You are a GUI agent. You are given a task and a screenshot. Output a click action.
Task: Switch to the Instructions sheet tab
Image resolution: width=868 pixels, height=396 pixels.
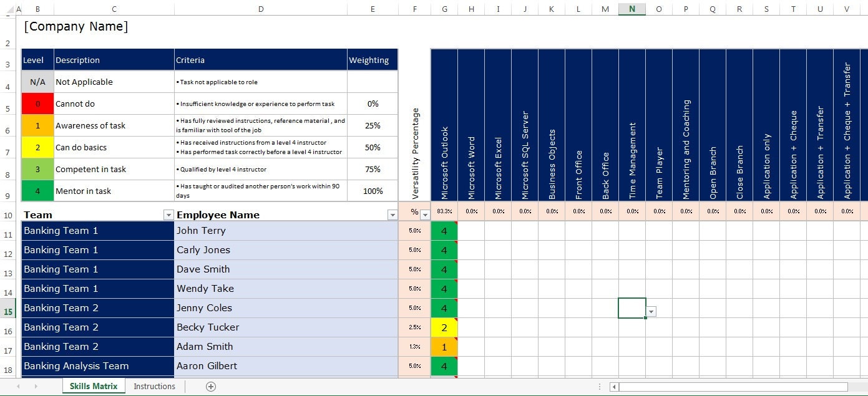155,387
